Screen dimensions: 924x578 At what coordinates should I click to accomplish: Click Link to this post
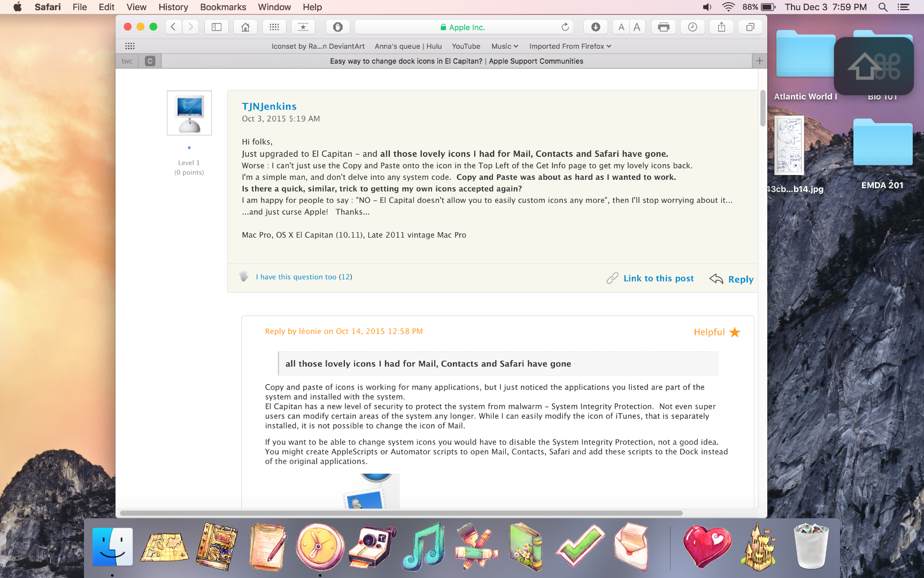(659, 278)
